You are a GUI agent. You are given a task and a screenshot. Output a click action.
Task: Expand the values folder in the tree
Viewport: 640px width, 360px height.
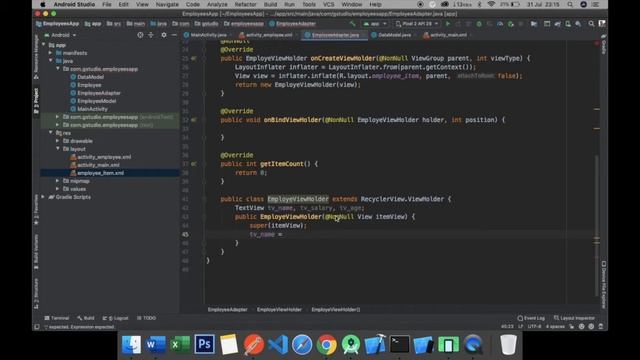click(58, 189)
